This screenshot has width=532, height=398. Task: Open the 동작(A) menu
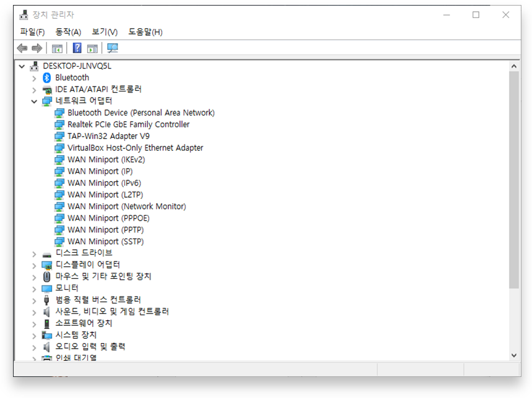click(68, 32)
